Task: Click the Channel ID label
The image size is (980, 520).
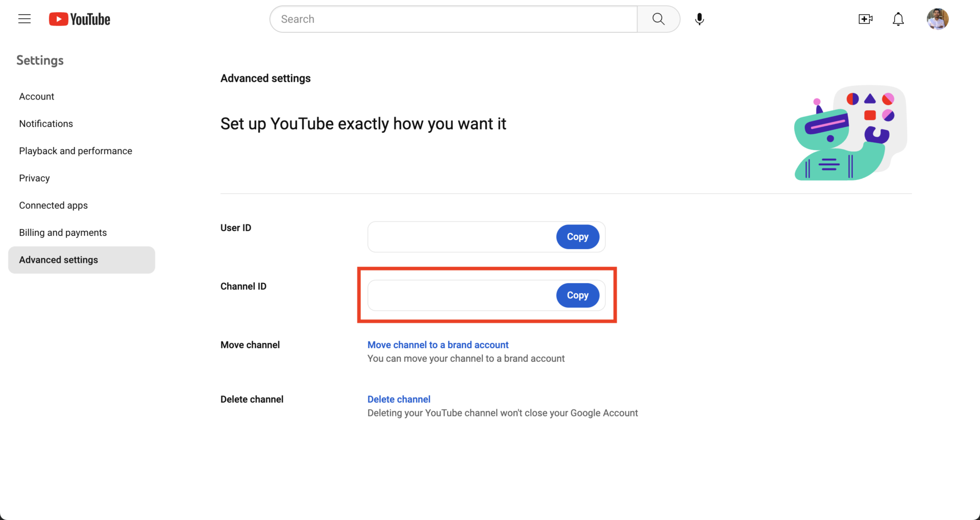Action: [x=243, y=286]
